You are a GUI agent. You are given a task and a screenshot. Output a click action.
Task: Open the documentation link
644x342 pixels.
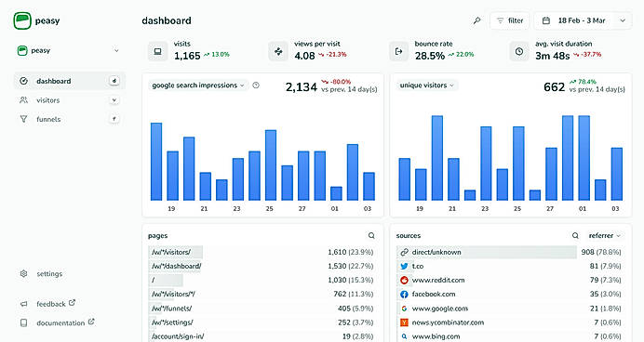pos(57,322)
